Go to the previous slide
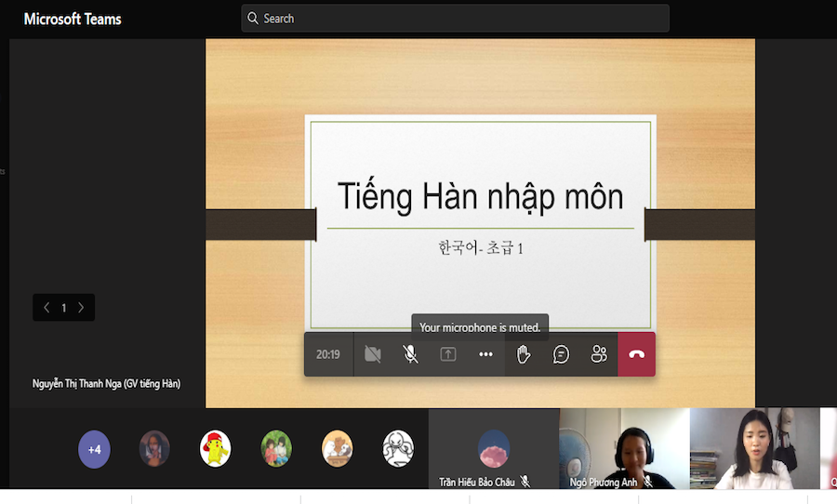The width and height of the screenshot is (837, 504). [46, 308]
